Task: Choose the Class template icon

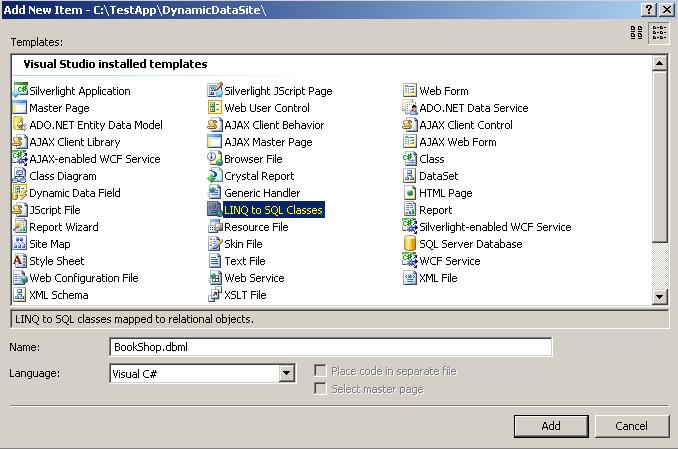Action: [410, 158]
